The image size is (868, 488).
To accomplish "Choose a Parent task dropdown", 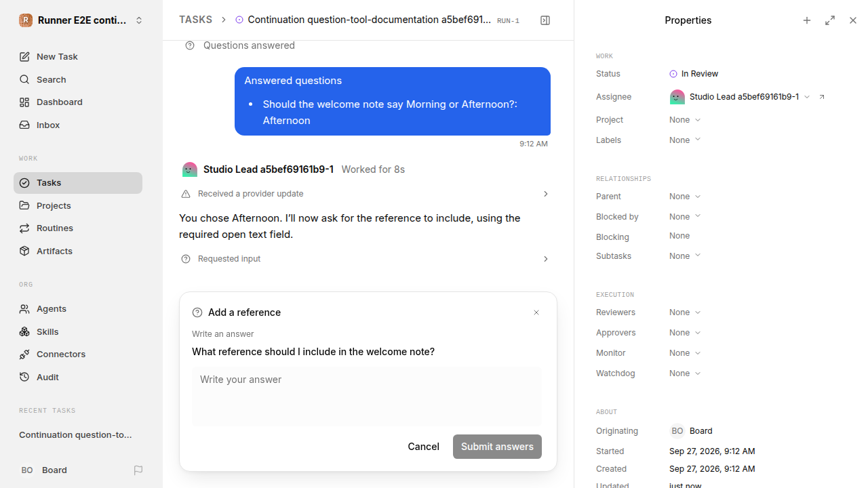I will 685,197.
